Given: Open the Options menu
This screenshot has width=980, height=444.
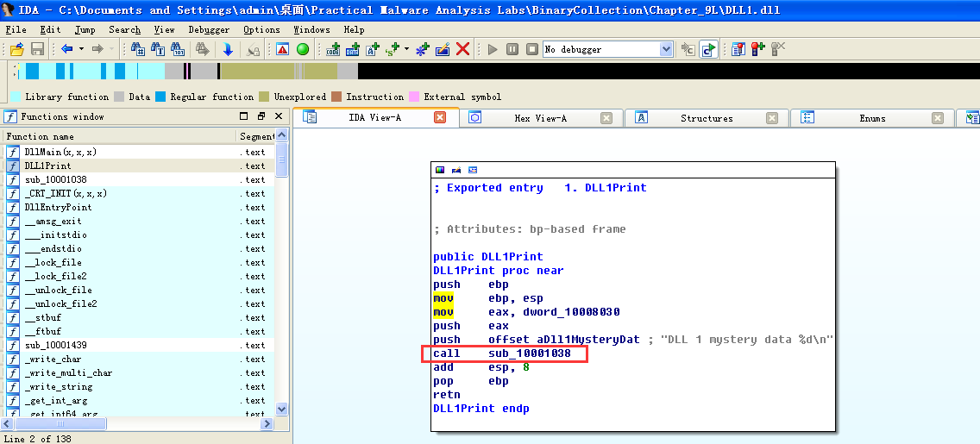Looking at the screenshot, I should (261, 29).
